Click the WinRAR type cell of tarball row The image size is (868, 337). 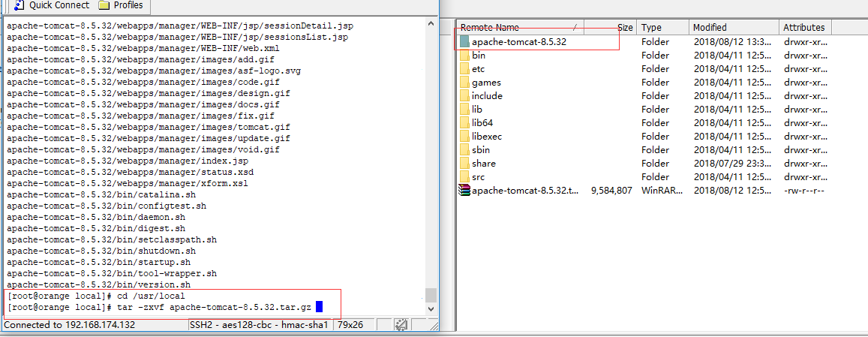click(662, 190)
